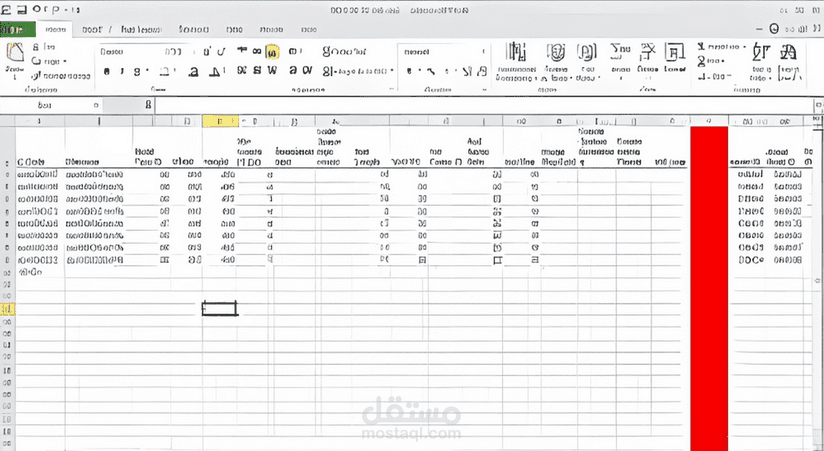Click the Increase Decimal icon

click(x=467, y=71)
